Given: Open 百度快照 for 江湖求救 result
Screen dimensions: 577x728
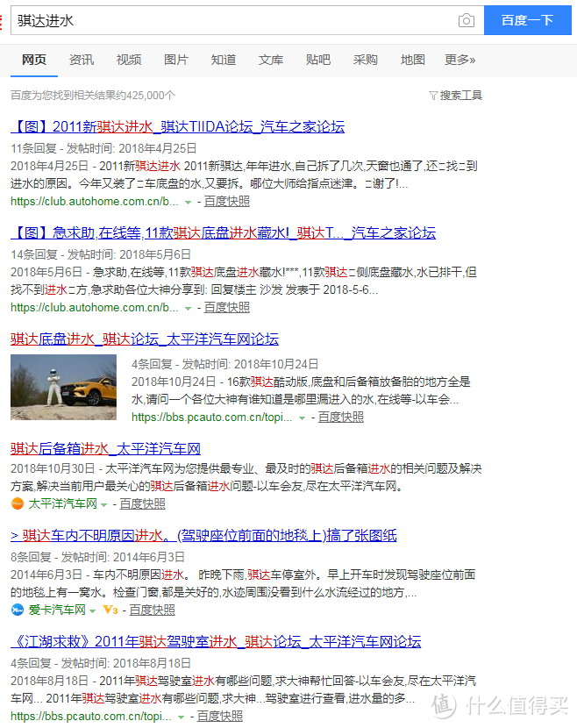Looking at the screenshot, I should click(x=220, y=717).
